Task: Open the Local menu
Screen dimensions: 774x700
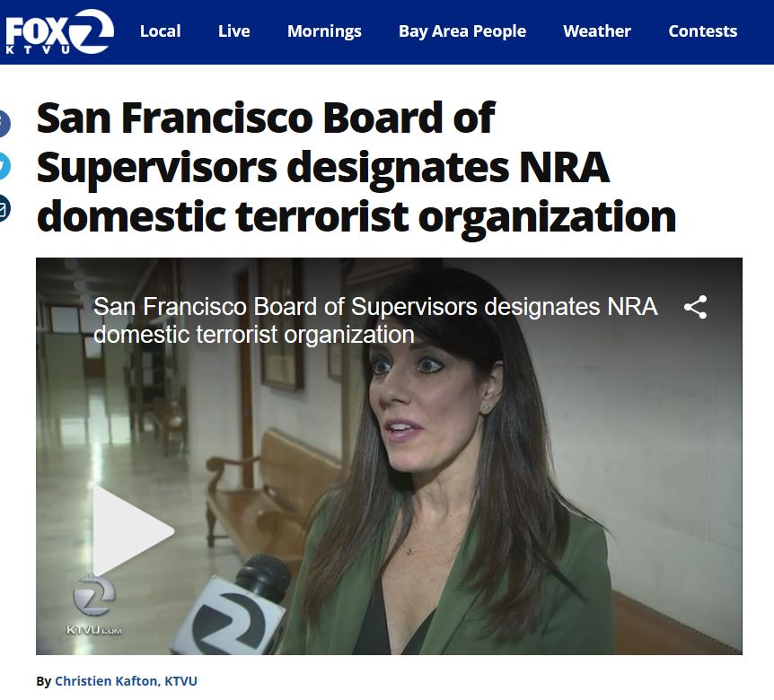Action: [x=161, y=31]
